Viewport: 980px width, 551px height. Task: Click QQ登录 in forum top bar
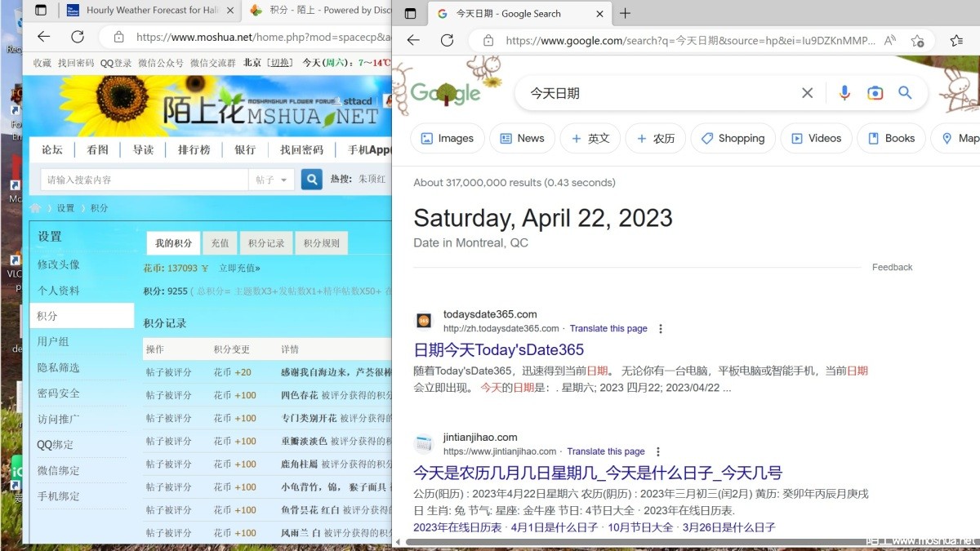click(116, 63)
